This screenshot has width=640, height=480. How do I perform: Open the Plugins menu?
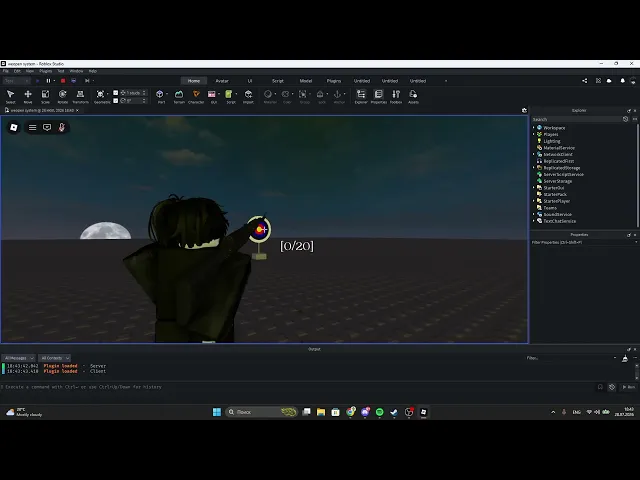pos(45,71)
